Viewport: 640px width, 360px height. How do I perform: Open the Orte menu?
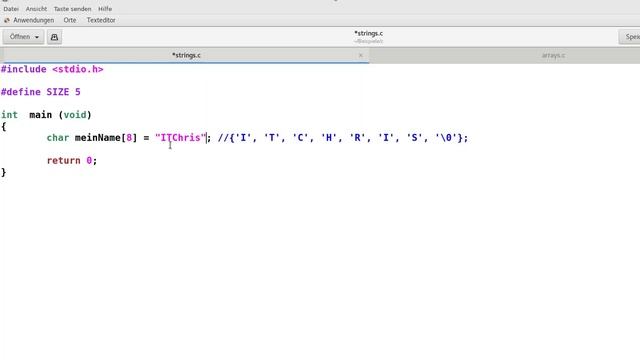[70, 20]
